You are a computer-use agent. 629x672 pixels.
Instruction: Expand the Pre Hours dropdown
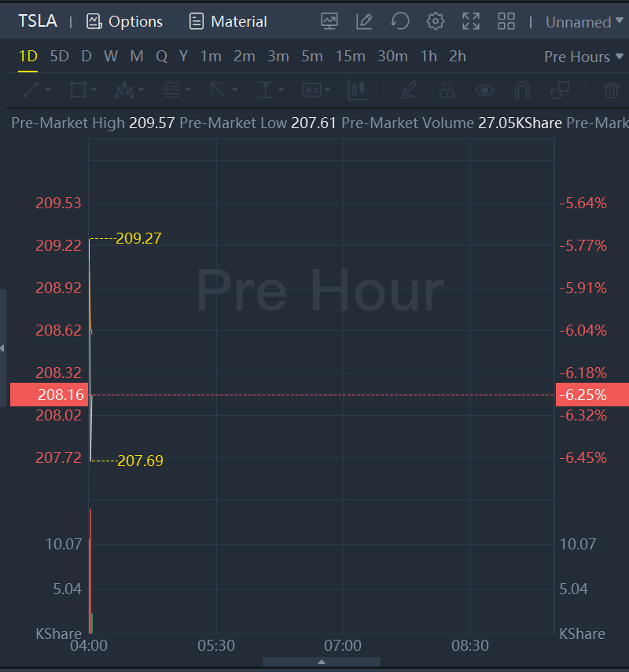(583, 57)
